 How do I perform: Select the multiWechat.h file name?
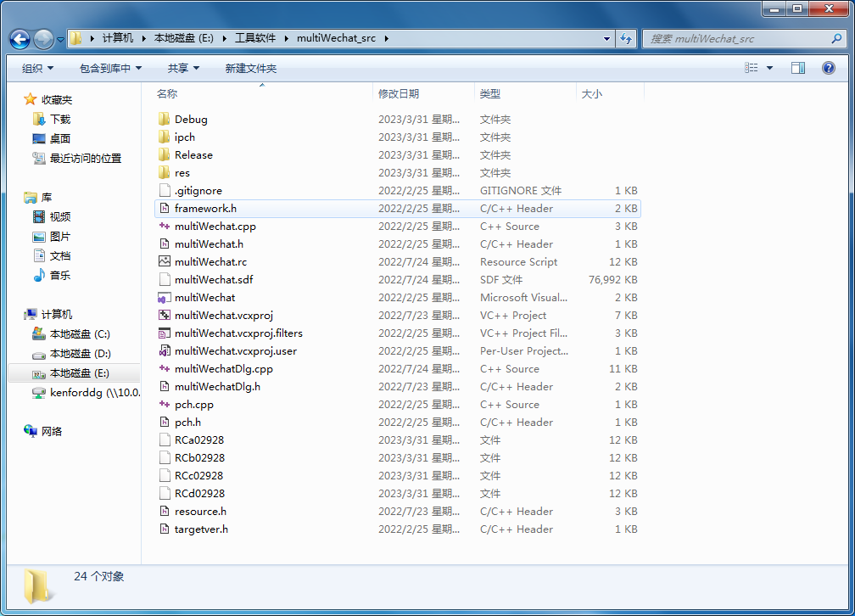pos(209,244)
